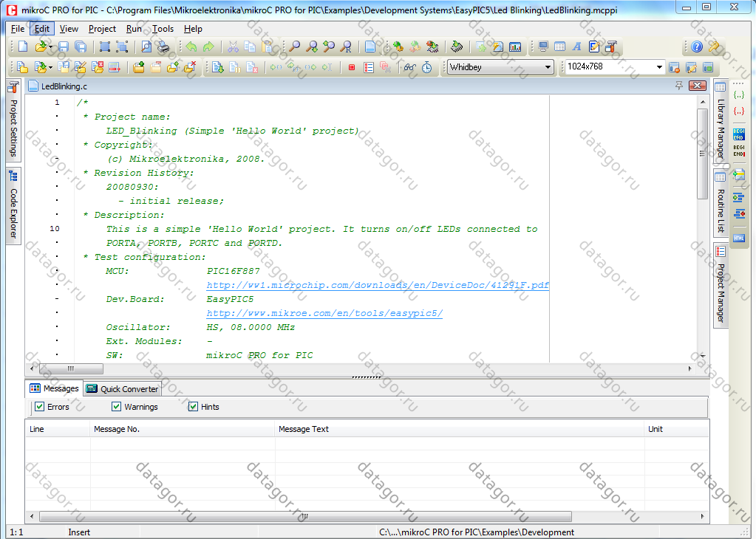Open the Tools menu
The width and height of the screenshot is (756, 539).
163,29
